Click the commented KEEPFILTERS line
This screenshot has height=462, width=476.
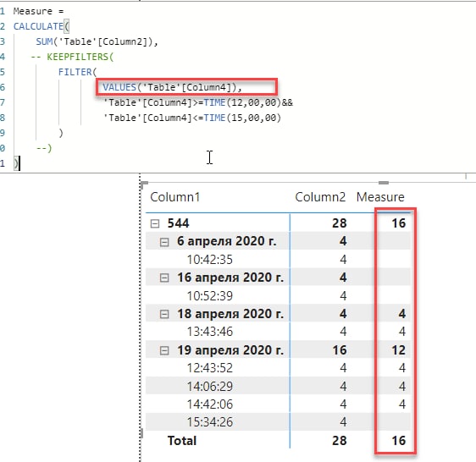(72, 57)
